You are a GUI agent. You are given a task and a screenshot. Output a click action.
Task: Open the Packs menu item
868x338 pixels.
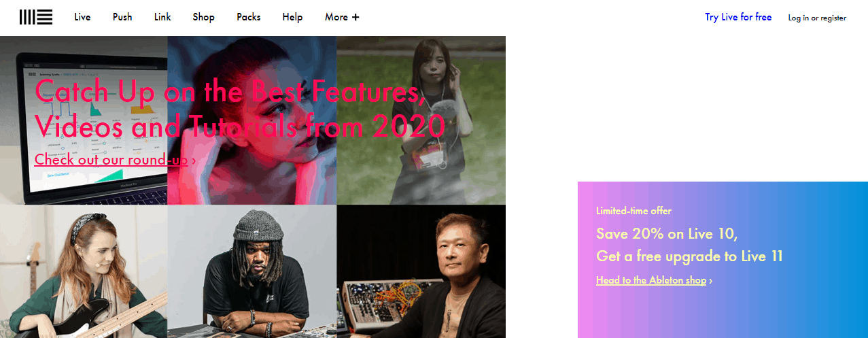tap(248, 17)
